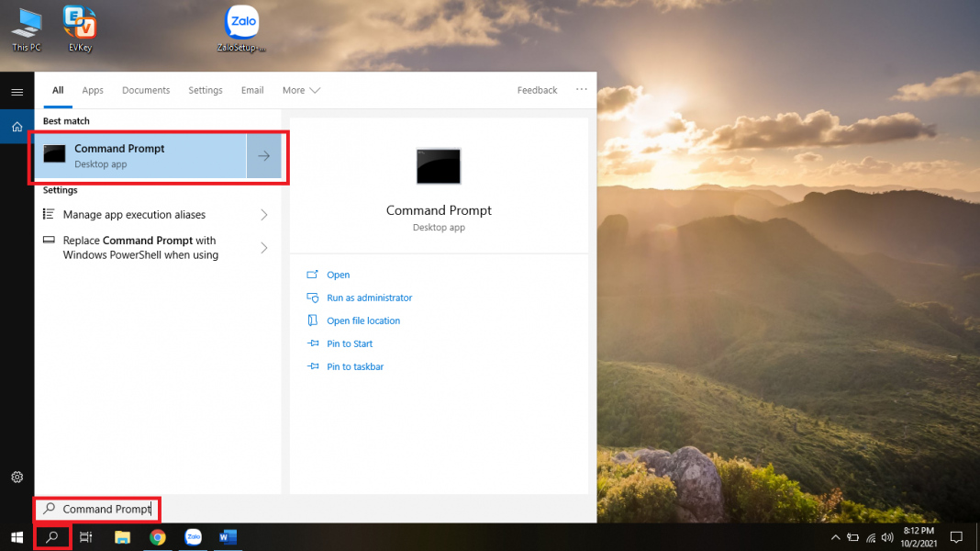The width and height of the screenshot is (980, 551).
Task: Click the Home icon in search sidebar
Action: point(17,127)
